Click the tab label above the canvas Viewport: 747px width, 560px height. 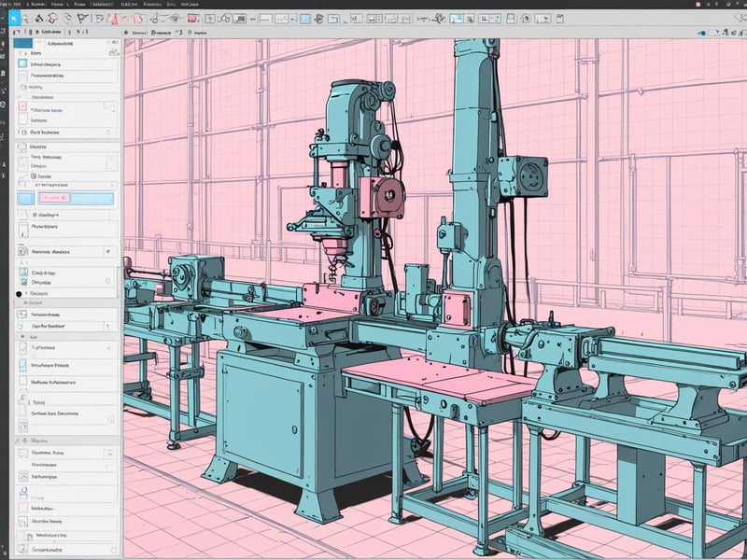[x=140, y=31]
